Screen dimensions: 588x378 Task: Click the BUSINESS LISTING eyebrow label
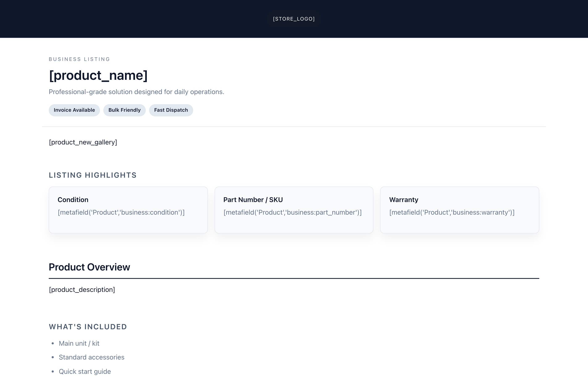click(x=79, y=59)
